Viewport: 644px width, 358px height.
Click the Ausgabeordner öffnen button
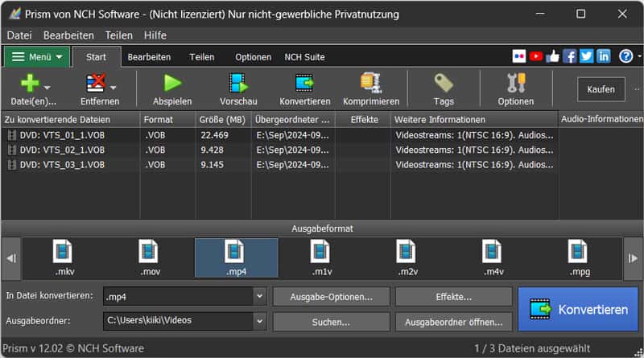click(454, 323)
